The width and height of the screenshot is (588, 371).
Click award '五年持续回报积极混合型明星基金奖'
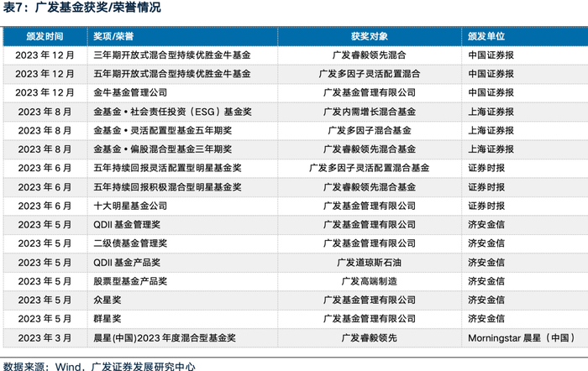click(x=167, y=187)
